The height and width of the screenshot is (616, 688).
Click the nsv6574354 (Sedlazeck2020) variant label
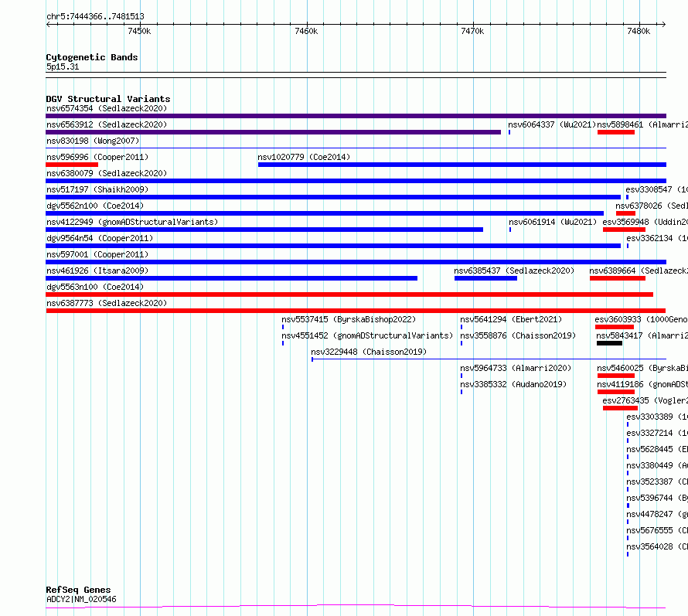click(107, 108)
